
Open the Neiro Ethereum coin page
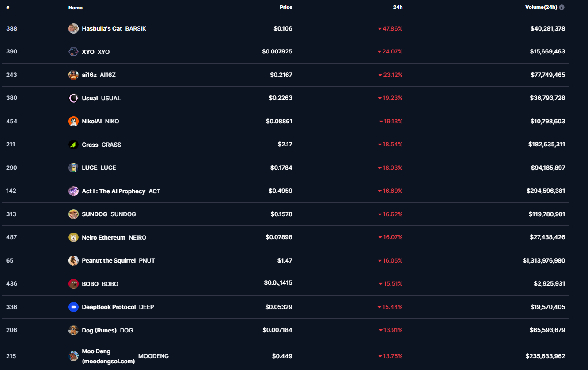point(103,237)
